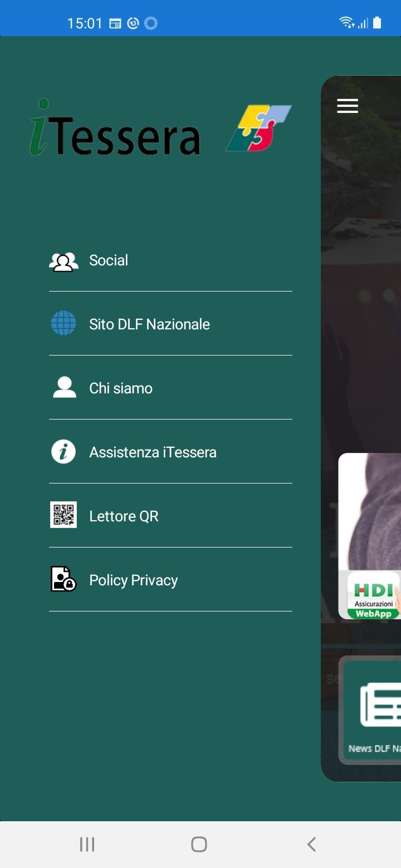Image resolution: width=401 pixels, height=868 pixels.
Task: Tap the Android back navigation button
Action: [311, 844]
